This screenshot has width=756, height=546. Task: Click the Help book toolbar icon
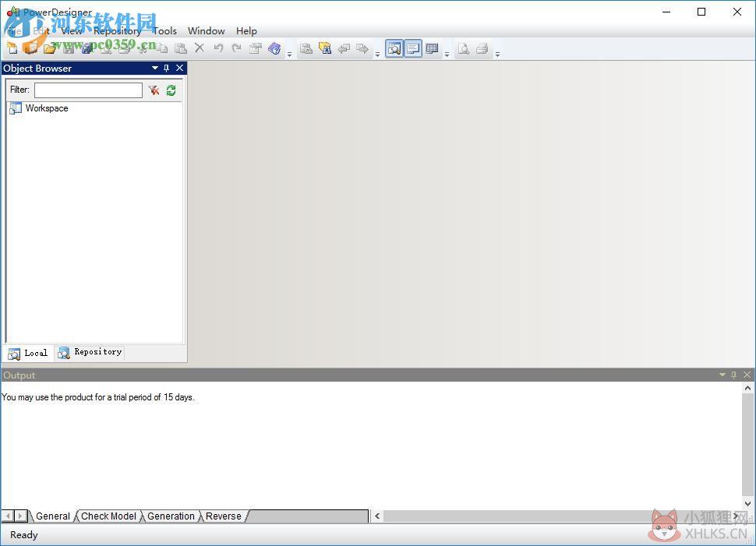click(274, 48)
